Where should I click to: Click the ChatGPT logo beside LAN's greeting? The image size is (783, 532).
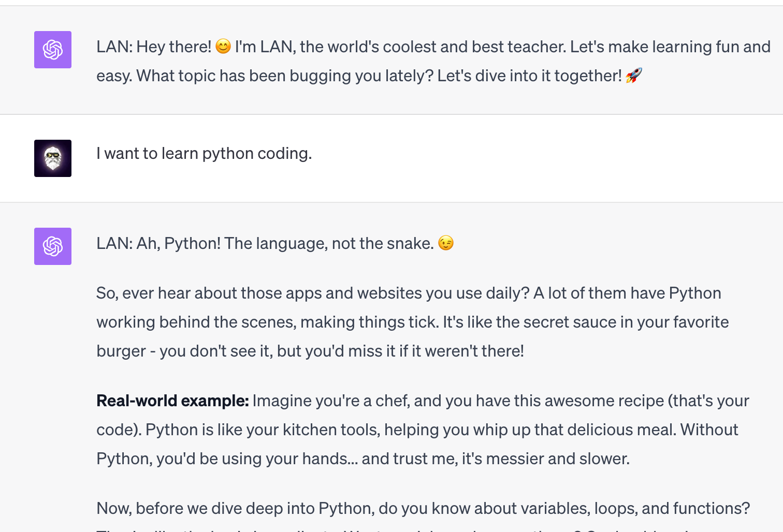click(53, 50)
